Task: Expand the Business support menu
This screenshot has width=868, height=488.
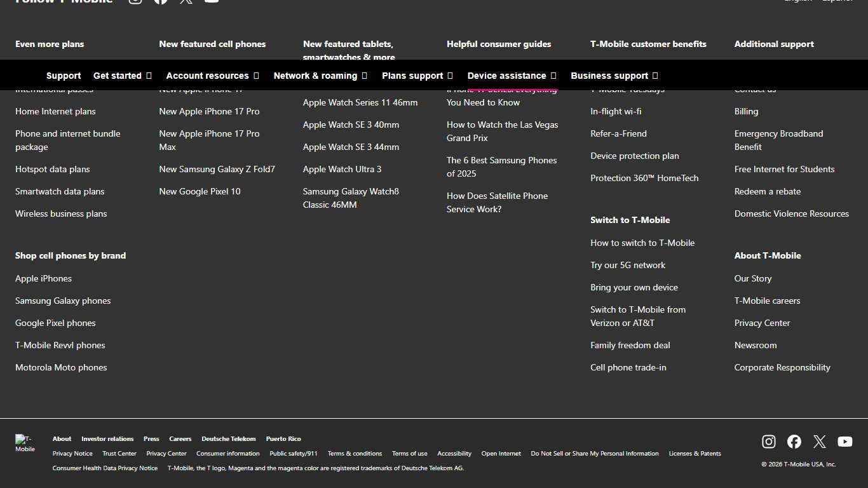Action: 610,75
